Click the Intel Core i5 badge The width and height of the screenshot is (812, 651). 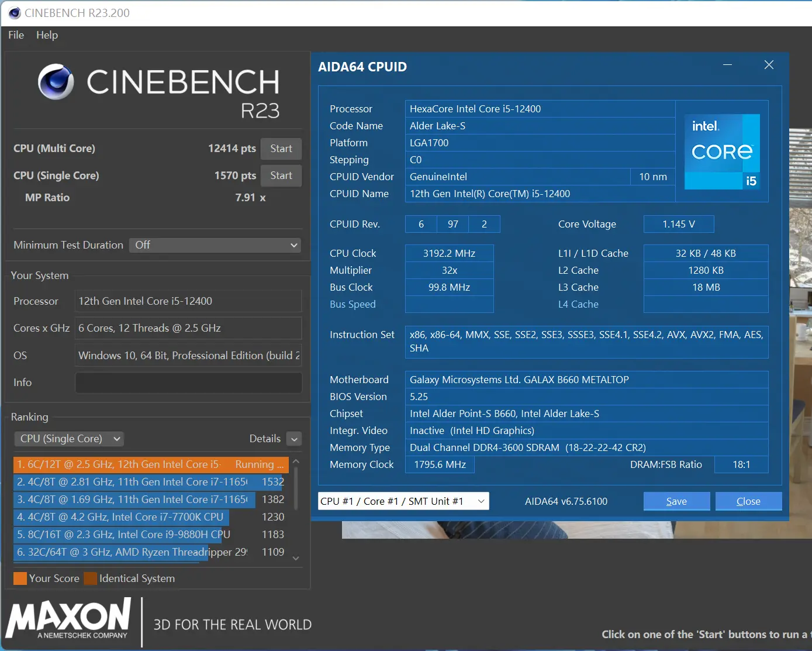coord(722,151)
